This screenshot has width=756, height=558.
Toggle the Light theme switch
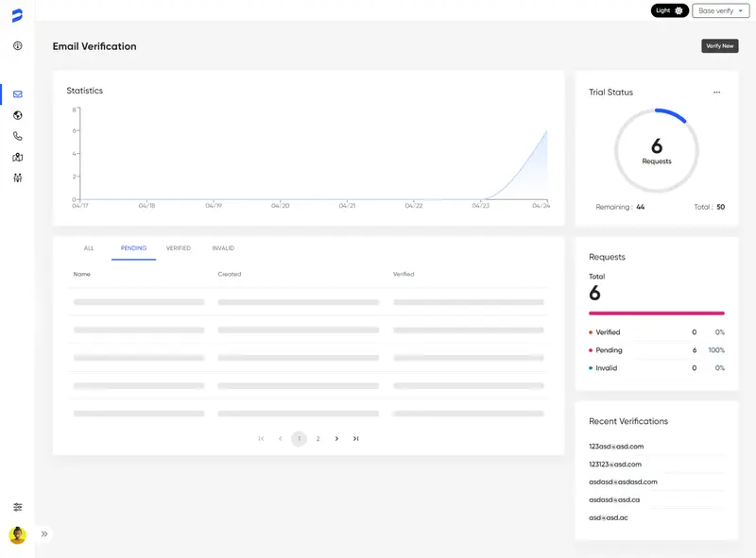(x=670, y=10)
